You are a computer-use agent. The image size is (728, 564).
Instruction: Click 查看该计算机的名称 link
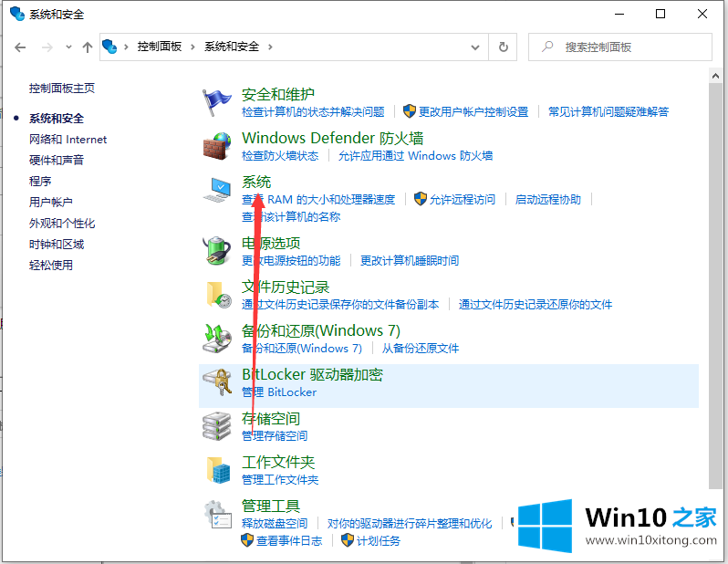pos(291,216)
